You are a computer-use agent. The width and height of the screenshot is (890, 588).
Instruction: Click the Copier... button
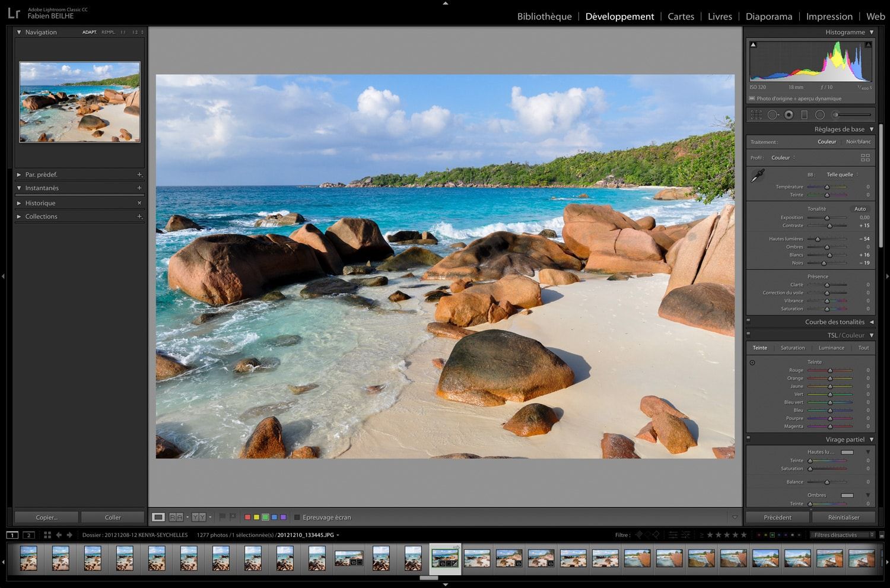pos(47,517)
